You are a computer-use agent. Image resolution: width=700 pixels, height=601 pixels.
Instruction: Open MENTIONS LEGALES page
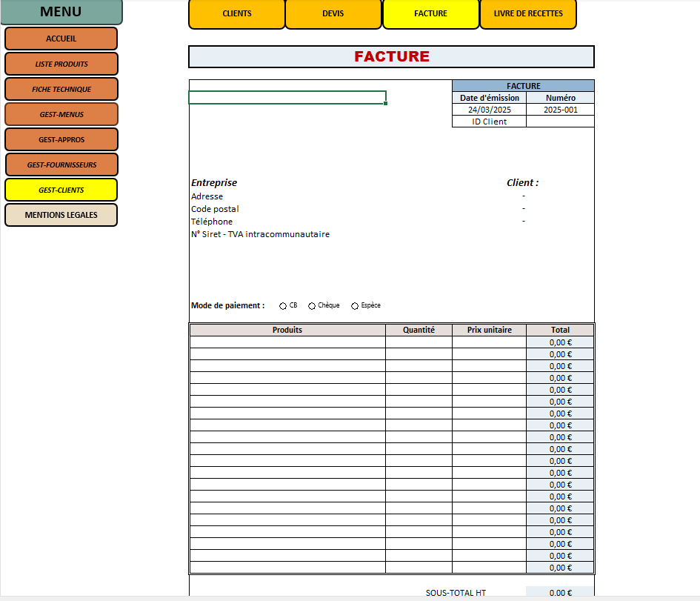61,215
